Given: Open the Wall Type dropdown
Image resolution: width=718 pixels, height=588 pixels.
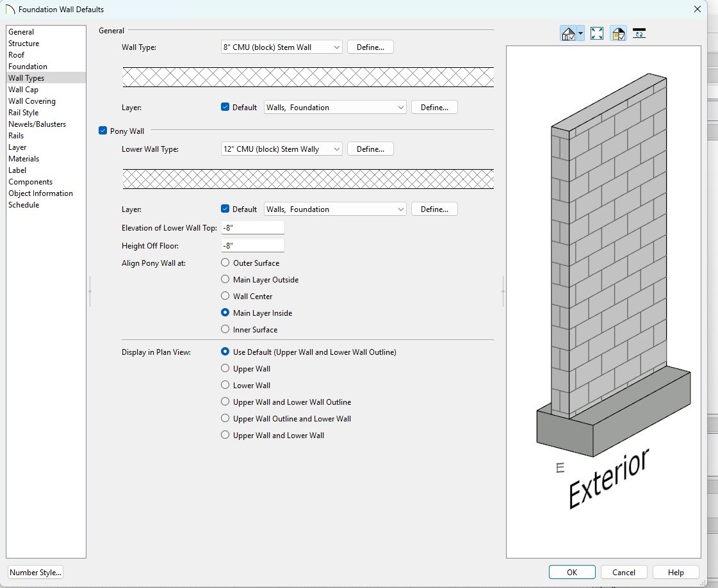Looking at the screenshot, I should pos(282,47).
